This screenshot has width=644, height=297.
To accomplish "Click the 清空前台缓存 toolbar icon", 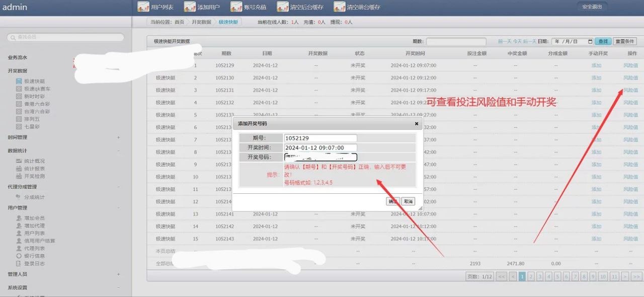I will tap(340, 7).
